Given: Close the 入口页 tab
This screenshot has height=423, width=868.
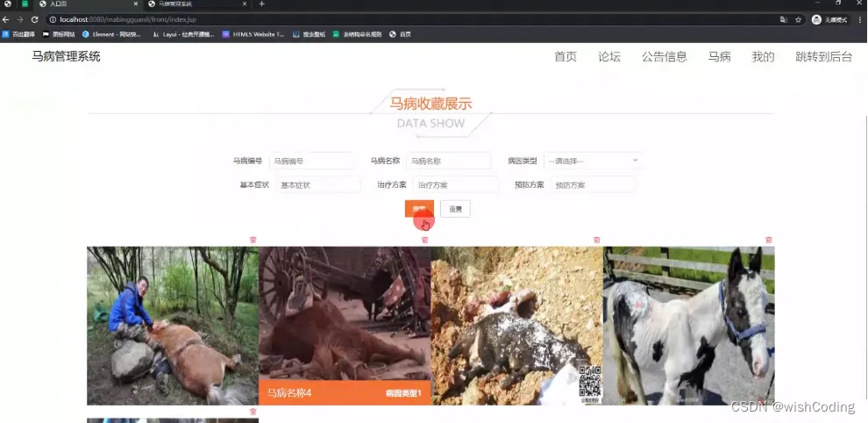Looking at the screenshot, I should click(136, 4).
